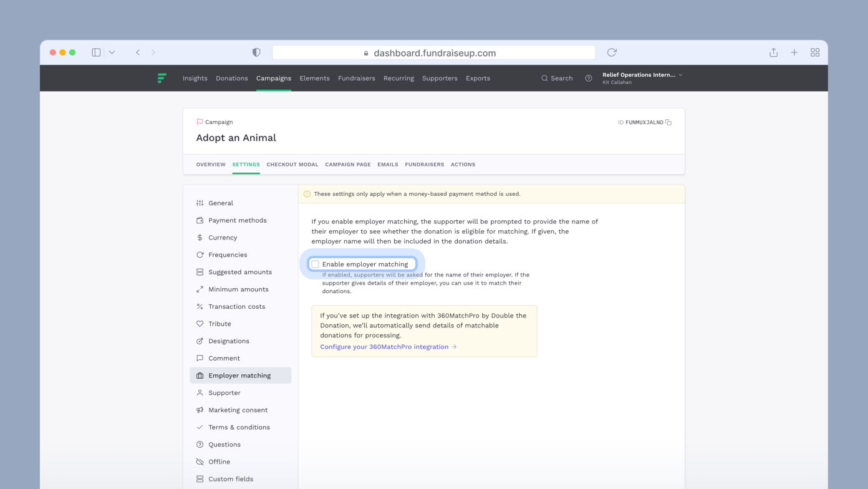This screenshot has width=868, height=489.
Task: Expand the browser tab overview chevron
Action: coord(815,52)
